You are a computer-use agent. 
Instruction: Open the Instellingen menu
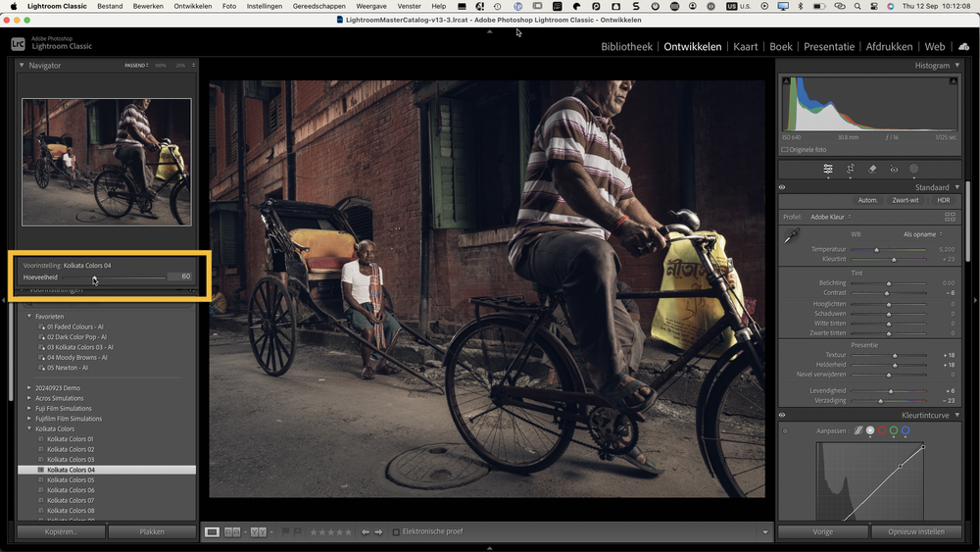[x=265, y=6]
